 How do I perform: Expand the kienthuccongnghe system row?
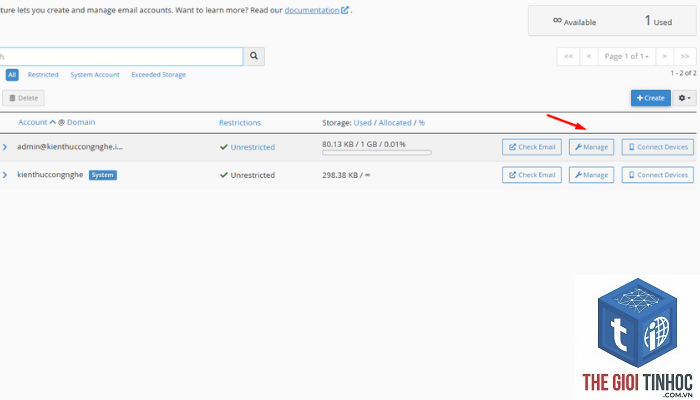[x=5, y=175]
